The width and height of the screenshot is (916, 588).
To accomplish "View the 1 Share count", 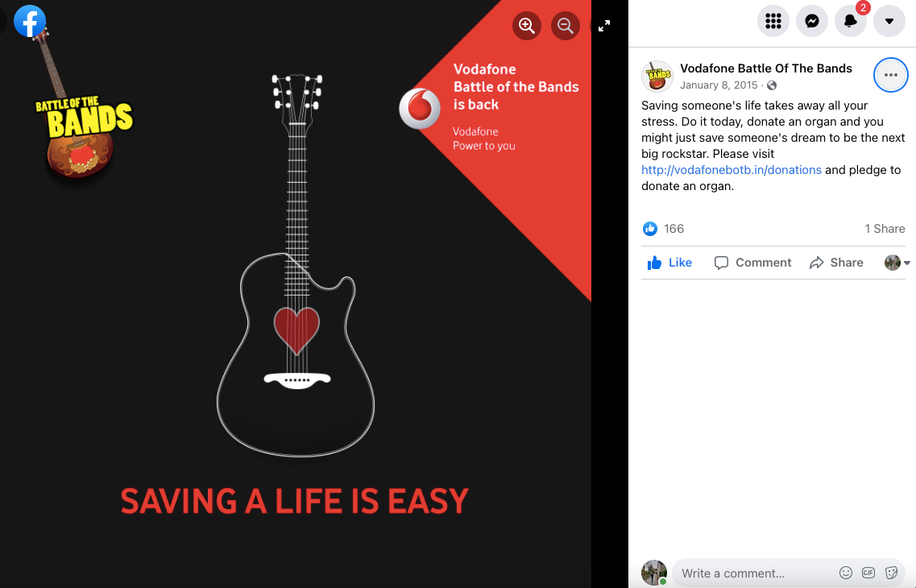I will click(x=885, y=229).
